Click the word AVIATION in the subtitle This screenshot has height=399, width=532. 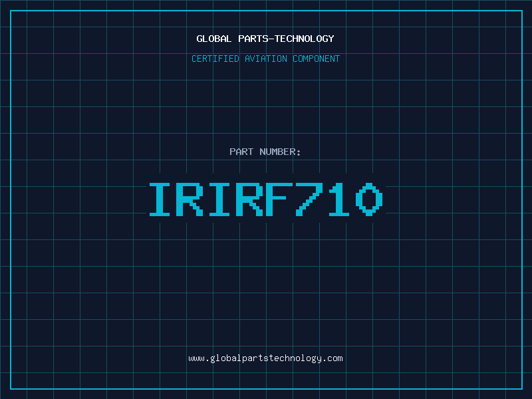coord(267,59)
